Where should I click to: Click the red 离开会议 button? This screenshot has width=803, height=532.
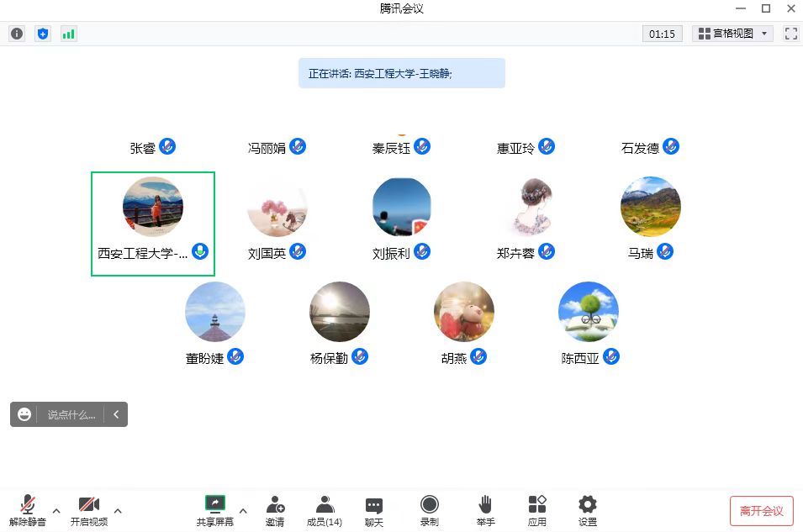click(x=761, y=510)
